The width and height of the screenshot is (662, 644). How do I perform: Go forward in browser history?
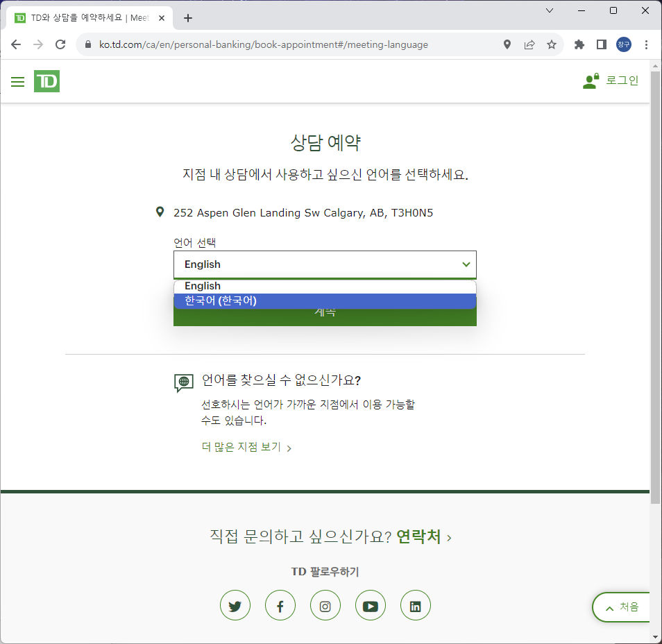(38, 44)
